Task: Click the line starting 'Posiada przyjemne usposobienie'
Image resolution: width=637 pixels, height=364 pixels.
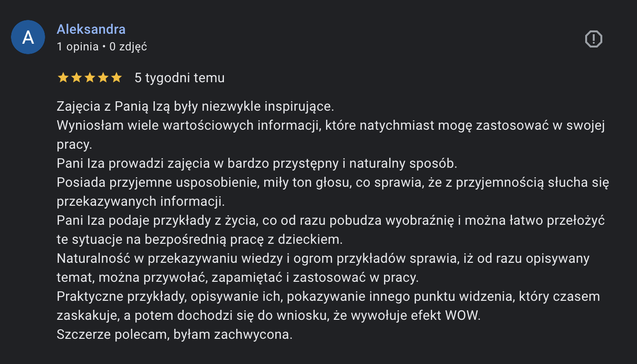Action: (333, 182)
